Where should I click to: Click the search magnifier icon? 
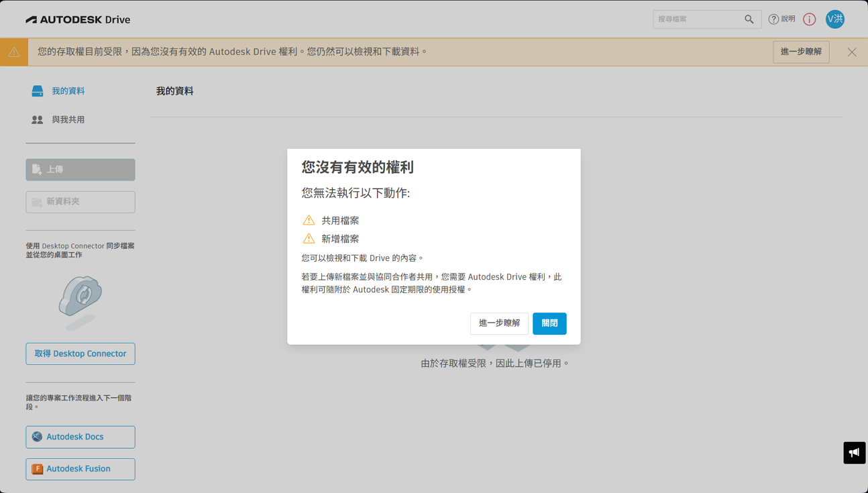click(749, 19)
